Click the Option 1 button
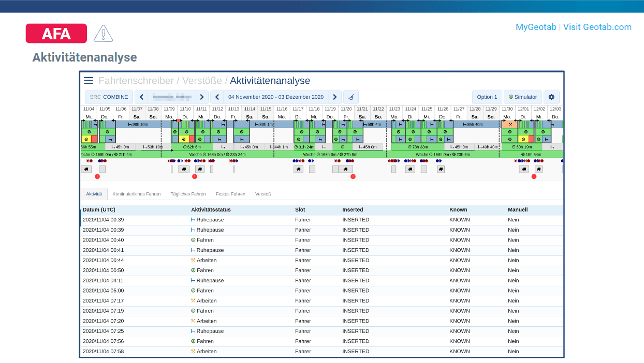 (x=487, y=97)
